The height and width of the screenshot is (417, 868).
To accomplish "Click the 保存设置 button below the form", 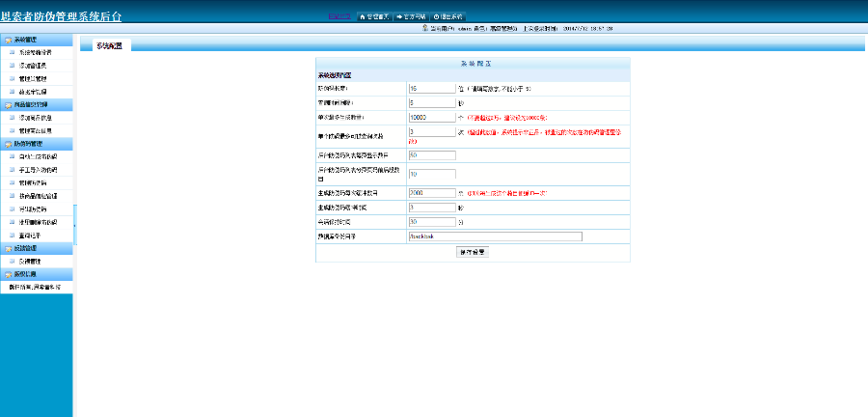I will click(x=473, y=252).
